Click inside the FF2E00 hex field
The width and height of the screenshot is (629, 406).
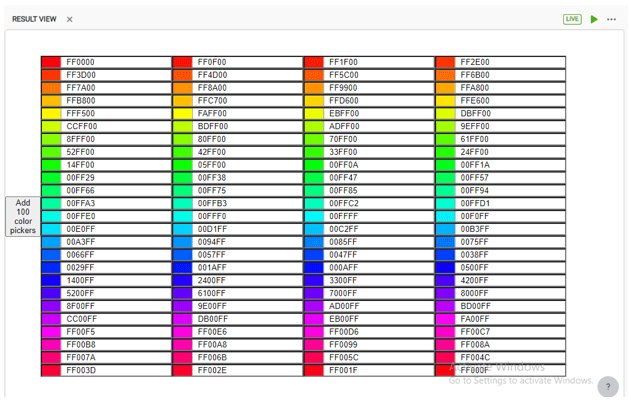pos(511,62)
